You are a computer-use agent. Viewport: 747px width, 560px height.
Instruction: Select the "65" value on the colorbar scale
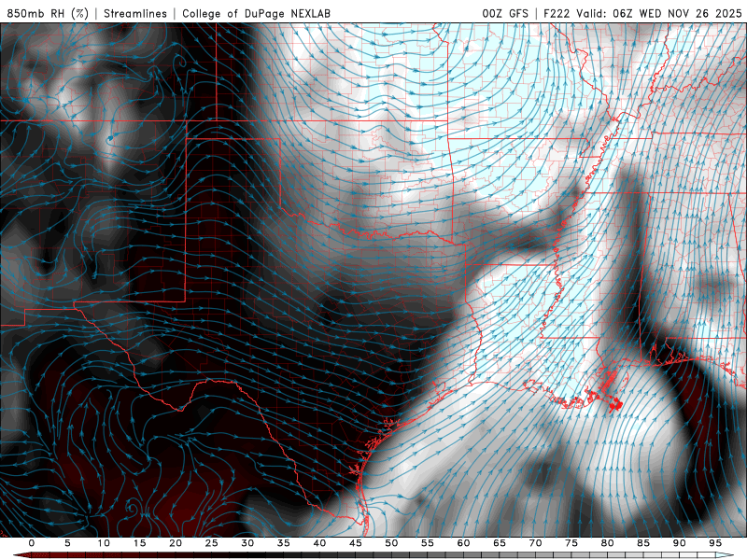pos(500,543)
